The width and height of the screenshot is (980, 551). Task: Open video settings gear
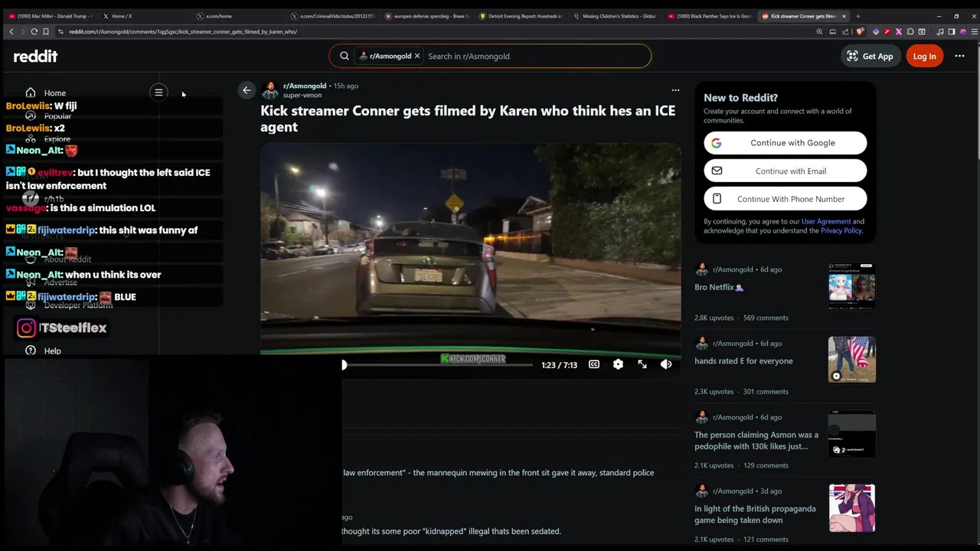point(618,364)
